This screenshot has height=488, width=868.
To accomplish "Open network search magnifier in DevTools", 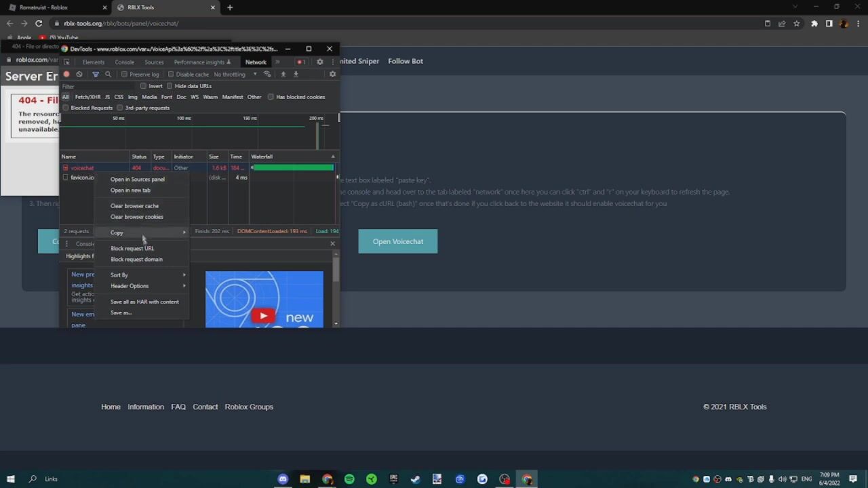I will coord(108,74).
